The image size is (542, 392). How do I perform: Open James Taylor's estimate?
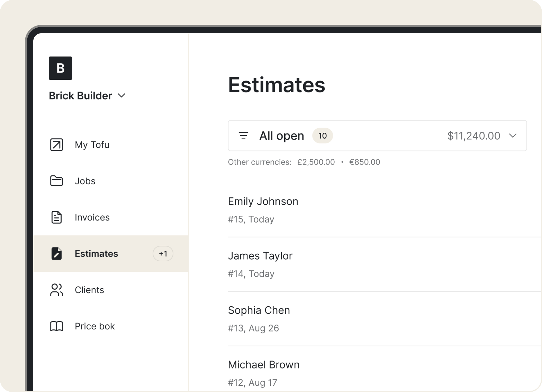click(384, 264)
